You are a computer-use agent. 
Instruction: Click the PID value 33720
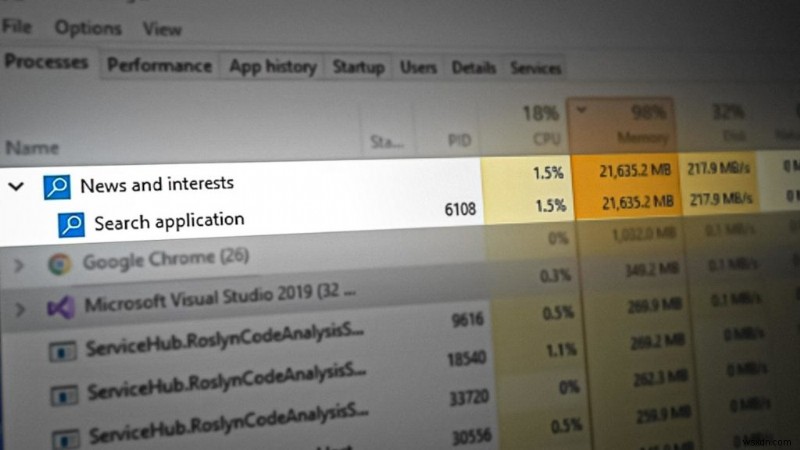click(x=469, y=397)
